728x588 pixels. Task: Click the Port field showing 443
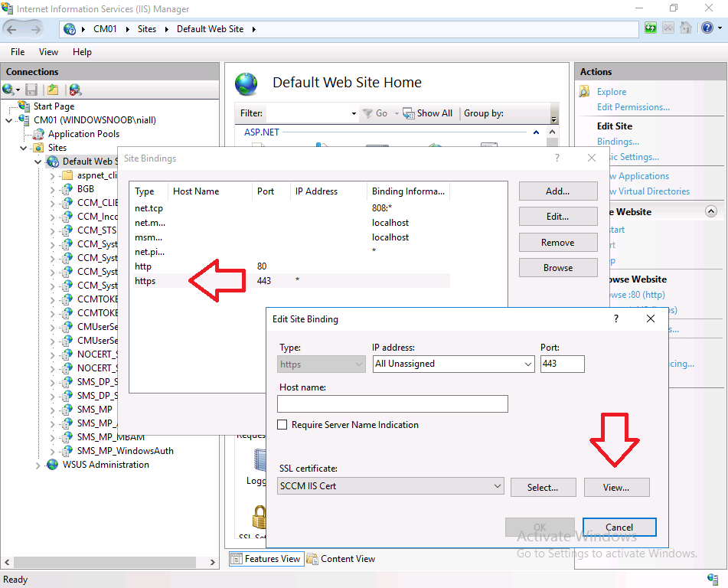pos(562,364)
